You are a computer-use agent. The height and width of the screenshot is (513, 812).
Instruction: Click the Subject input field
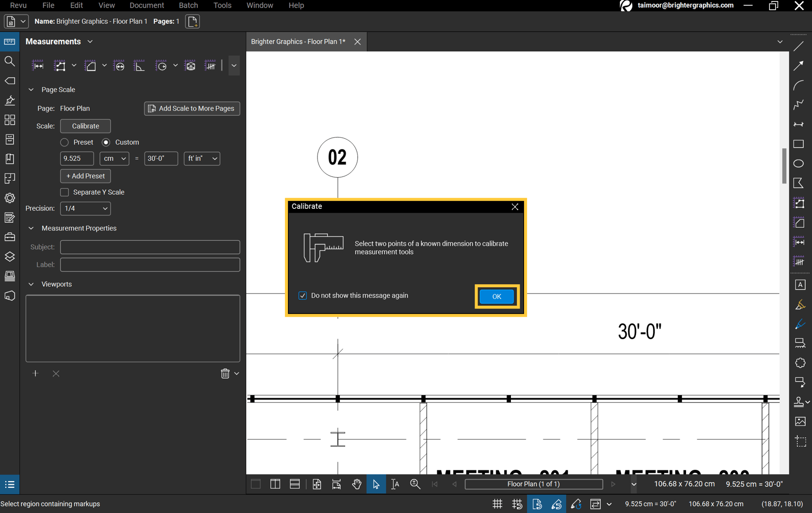click(149, 247)
